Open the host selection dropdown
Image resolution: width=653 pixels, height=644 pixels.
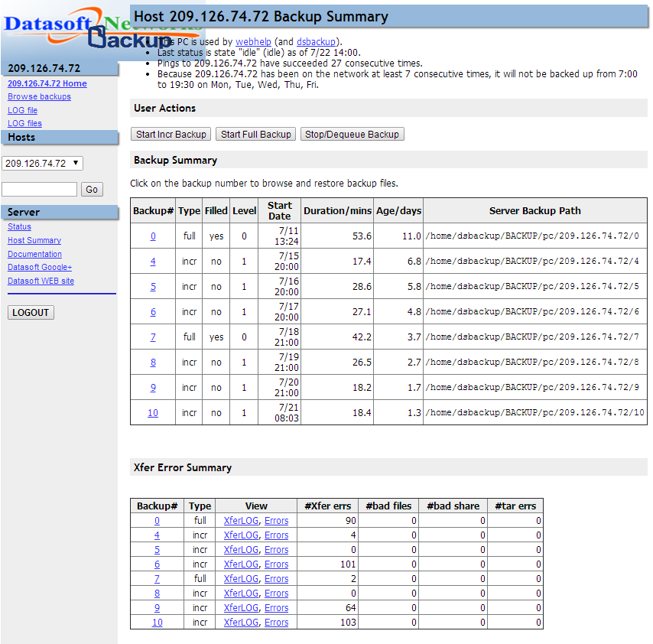tap(43, 163)
